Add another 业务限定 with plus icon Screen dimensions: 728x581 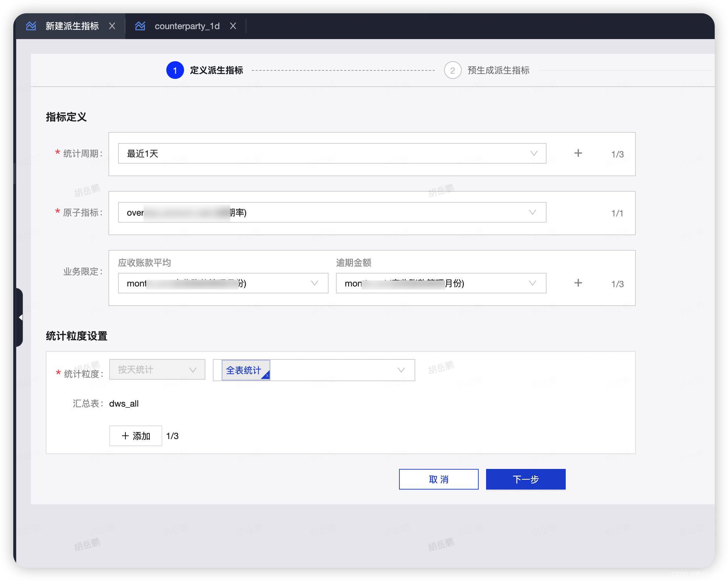[578, 283]
